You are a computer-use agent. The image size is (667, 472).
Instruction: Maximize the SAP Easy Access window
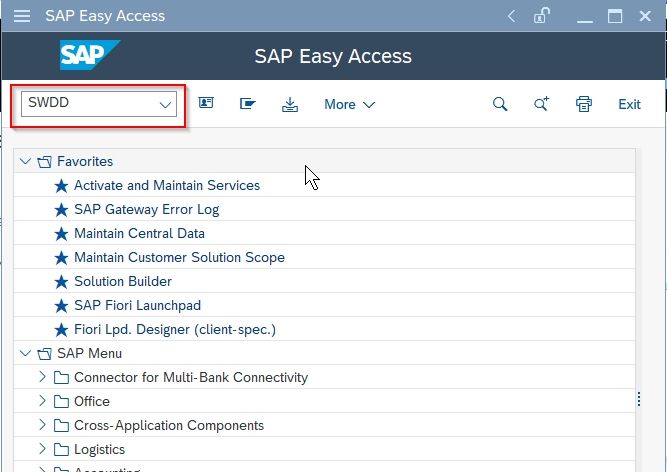coord(615,16)
